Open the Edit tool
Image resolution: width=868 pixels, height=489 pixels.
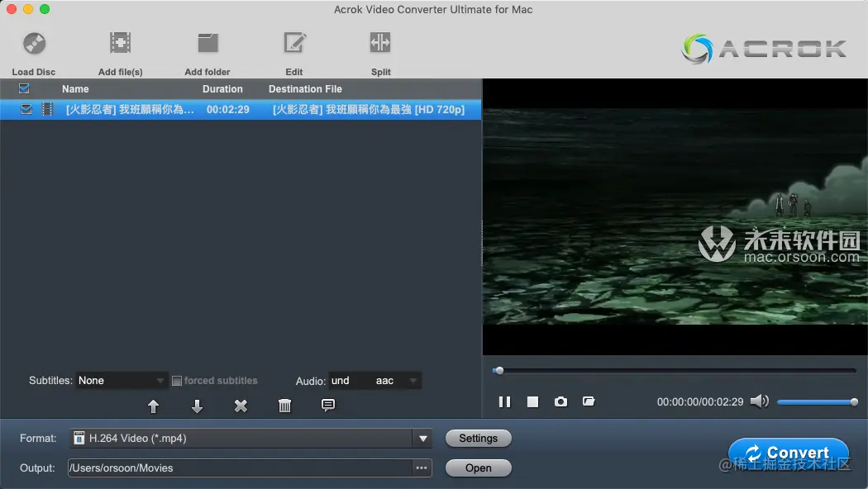[x=294, y=43]
